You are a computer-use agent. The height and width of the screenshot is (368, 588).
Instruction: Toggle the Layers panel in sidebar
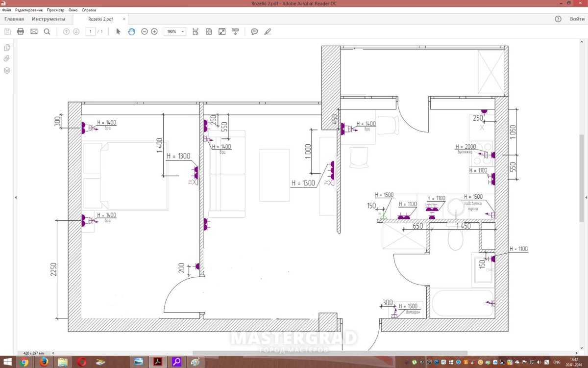pos(7,70)
